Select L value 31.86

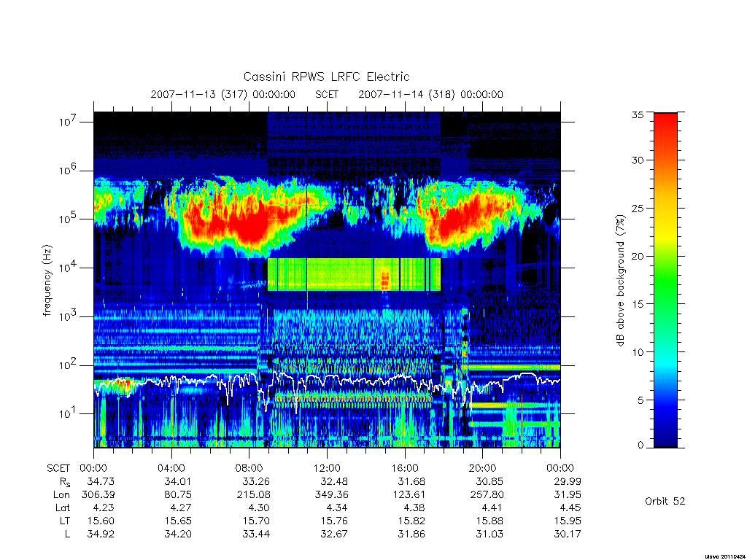click(411, 534)
